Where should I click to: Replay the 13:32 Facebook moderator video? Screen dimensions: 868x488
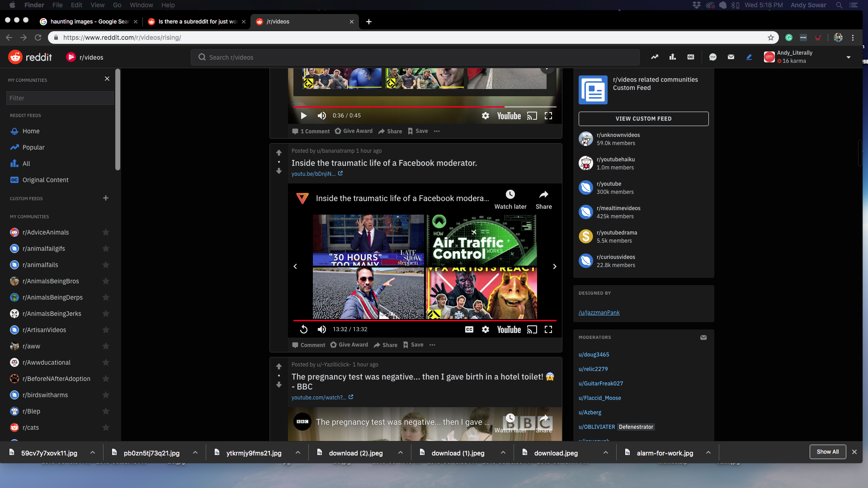304,329
